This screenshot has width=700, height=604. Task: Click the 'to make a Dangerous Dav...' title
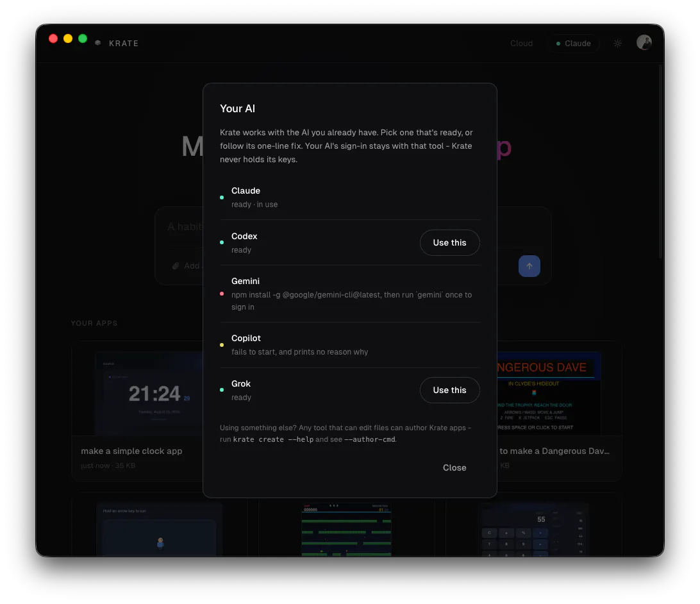(x=554, y=451)
